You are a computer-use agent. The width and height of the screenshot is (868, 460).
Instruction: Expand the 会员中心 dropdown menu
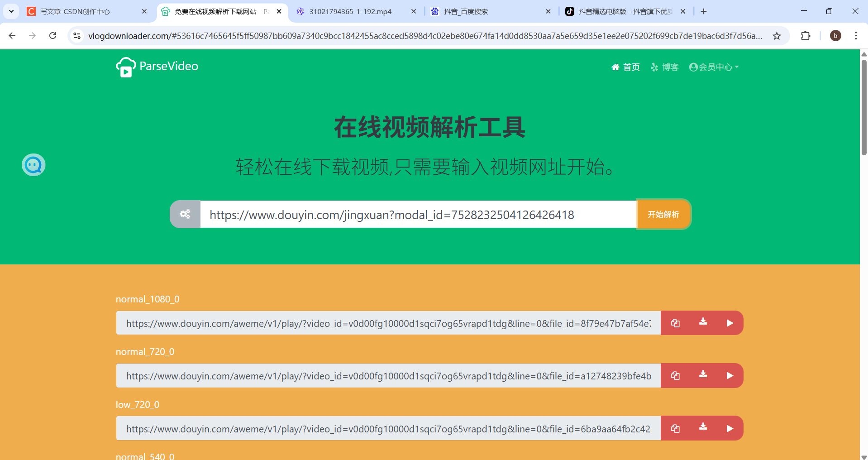tap(714, 67)
